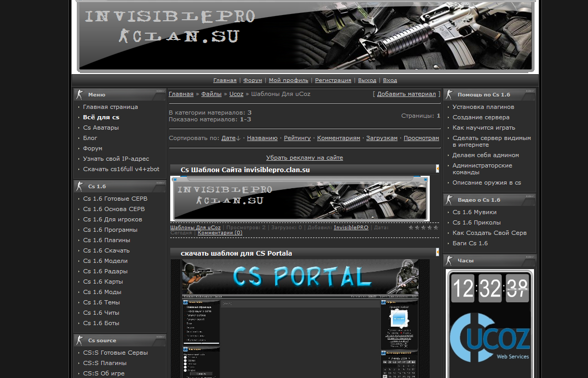Click the soldier icon in the Cs 1.6 header
This screenshot has width=588, height=378.
click(79, 186)
